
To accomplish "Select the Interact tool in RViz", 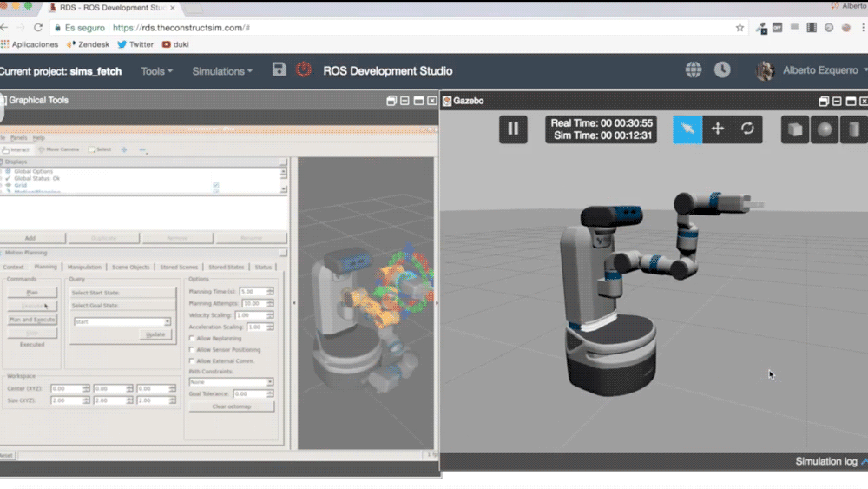I will point(16,149).
